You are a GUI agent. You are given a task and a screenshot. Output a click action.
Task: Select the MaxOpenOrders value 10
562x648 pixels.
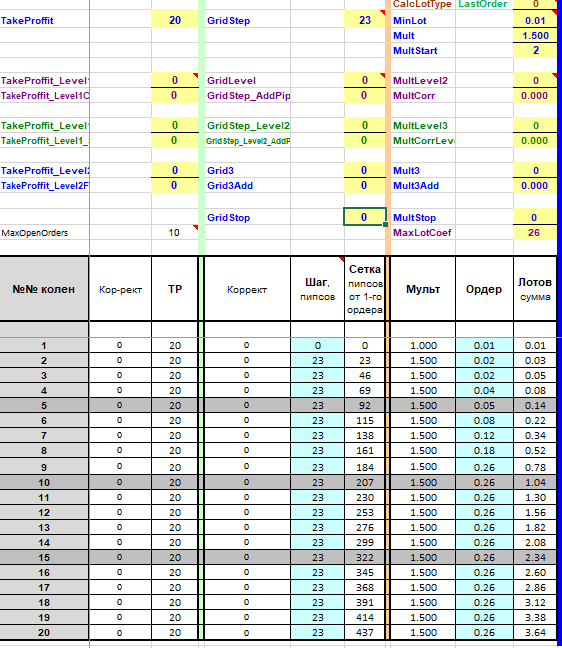pos(174,233)
